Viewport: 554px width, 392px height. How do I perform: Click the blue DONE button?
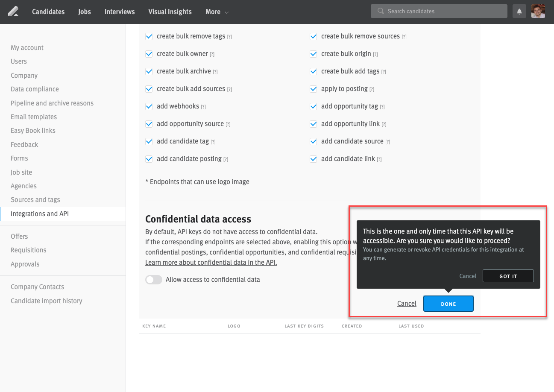click(x=448, y=304)
